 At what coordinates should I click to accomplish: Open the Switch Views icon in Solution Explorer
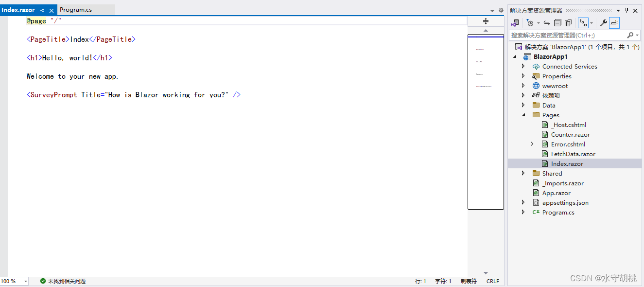click(x=515, y=23)
